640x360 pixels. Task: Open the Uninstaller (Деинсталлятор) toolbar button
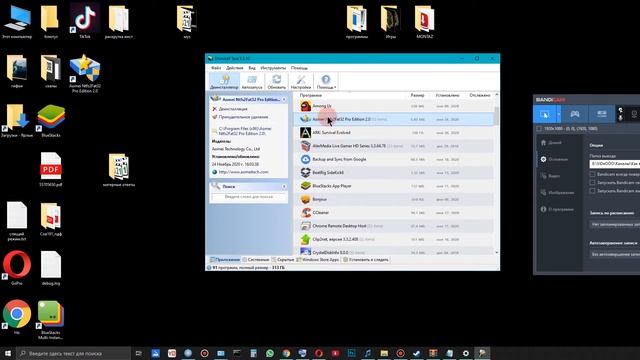(224, 82)
